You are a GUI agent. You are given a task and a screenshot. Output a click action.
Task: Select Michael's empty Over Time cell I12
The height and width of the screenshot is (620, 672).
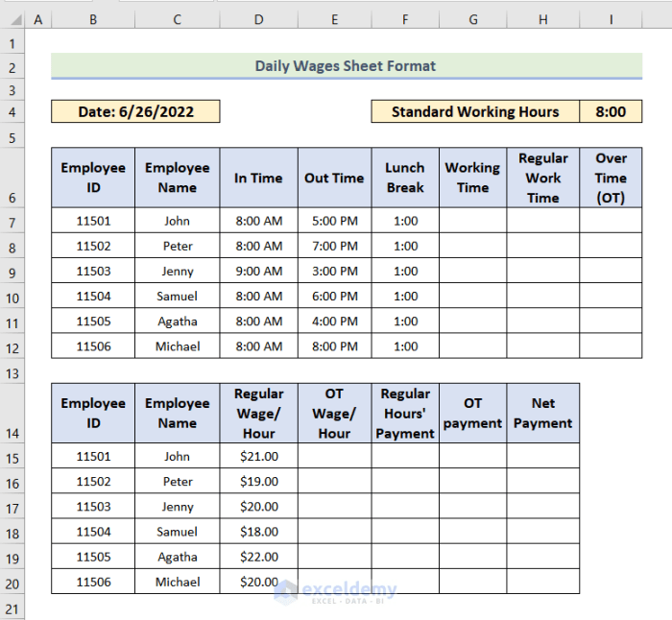(611, 346)
